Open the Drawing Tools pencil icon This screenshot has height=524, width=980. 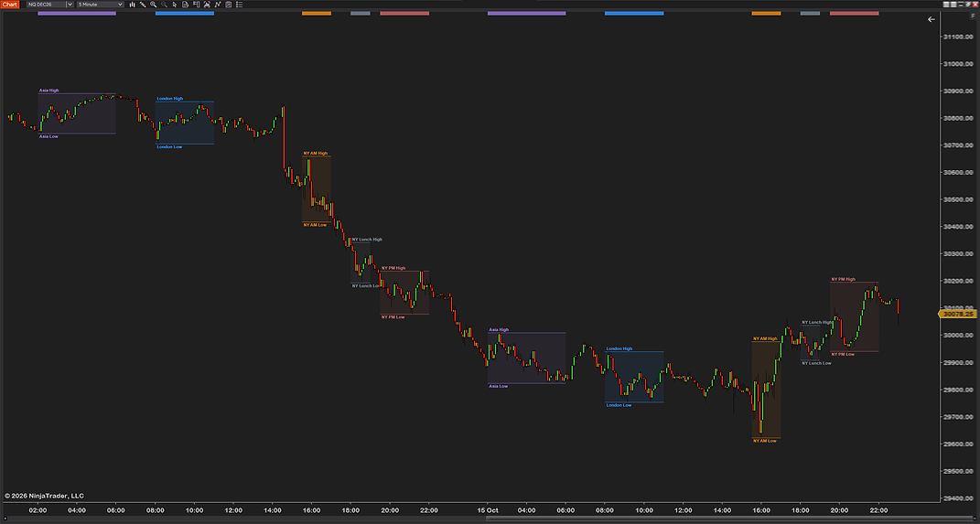click(143, 5)
